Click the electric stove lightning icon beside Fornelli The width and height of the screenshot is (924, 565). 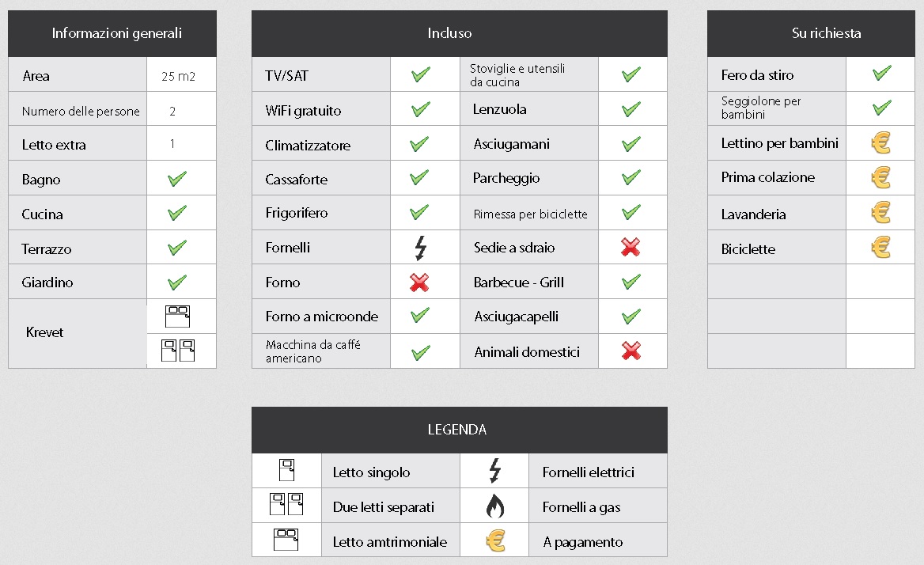421,248
